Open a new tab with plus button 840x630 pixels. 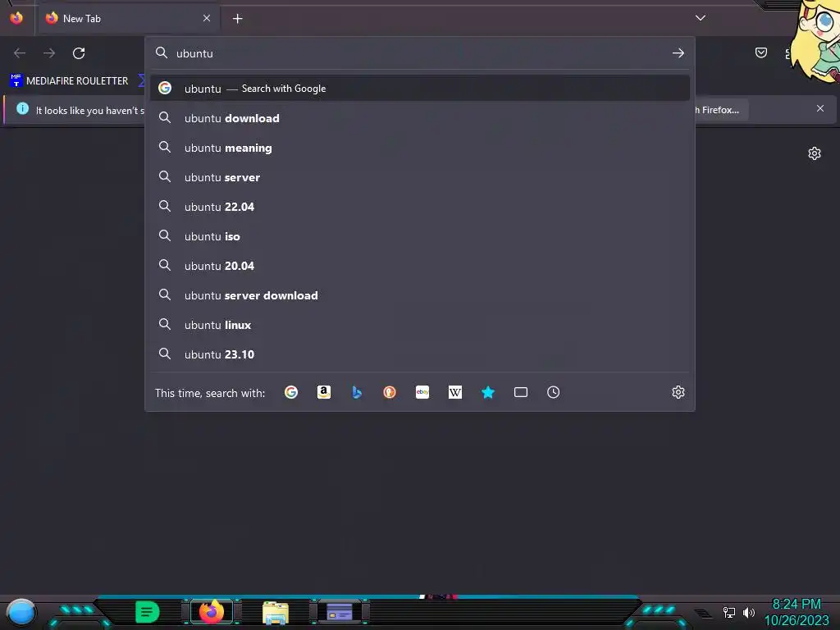point(237,19)
